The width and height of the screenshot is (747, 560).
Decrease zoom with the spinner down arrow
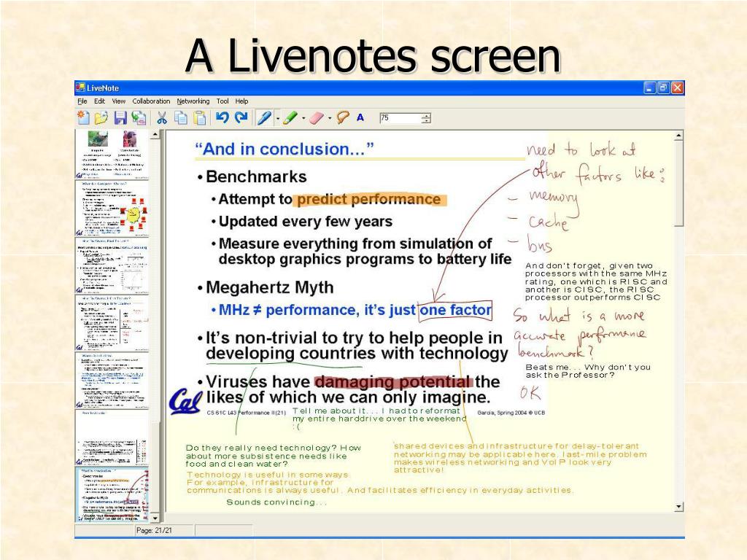[426, 121]
